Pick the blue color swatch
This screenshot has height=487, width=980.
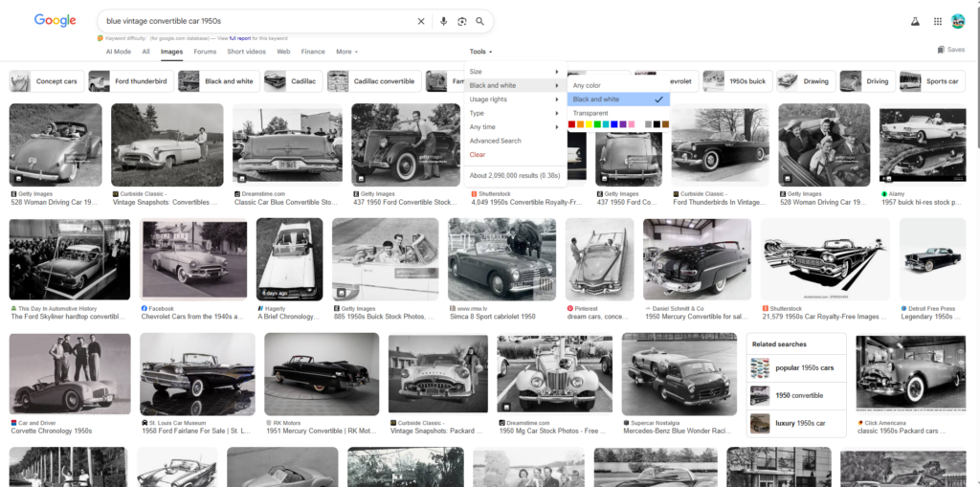[x=614, y=124]
